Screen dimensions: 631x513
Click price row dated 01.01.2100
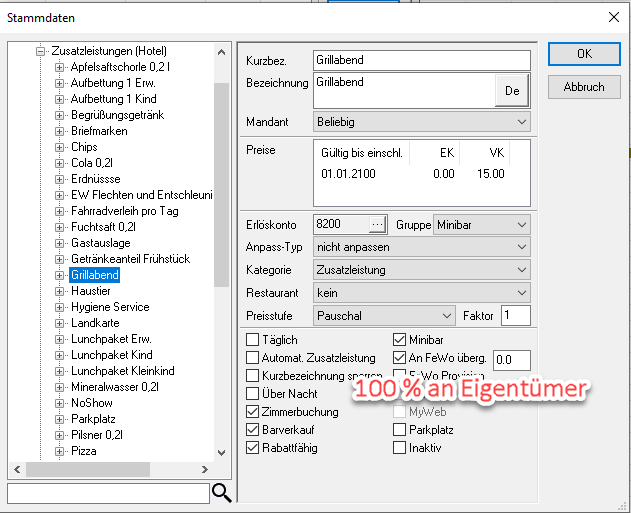412,174
